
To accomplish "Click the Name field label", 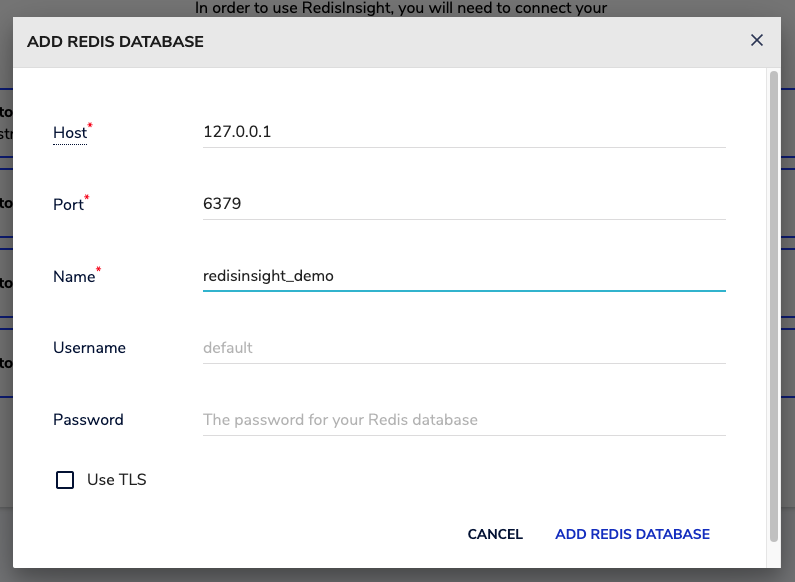I will [72, 277].
